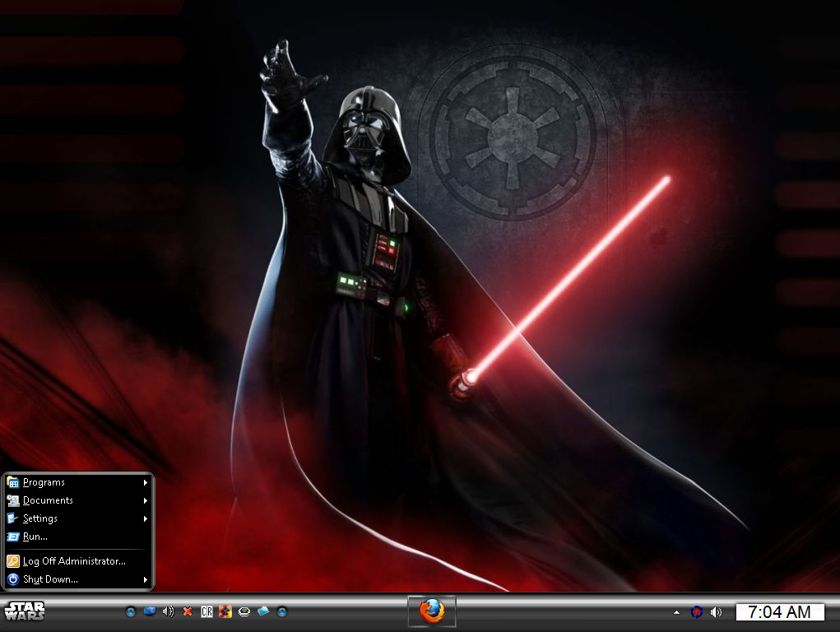The image size is (840, 632).
Task: Open system tray volume control
Action: (716, 611)
